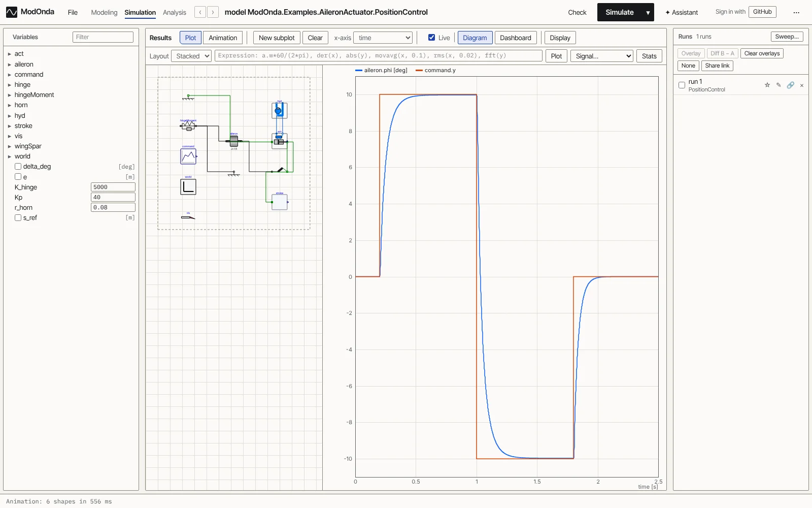Screen dimensions: 812x508
Task: Check the delta_deg variable checkbox
Action: click(18, 167)
